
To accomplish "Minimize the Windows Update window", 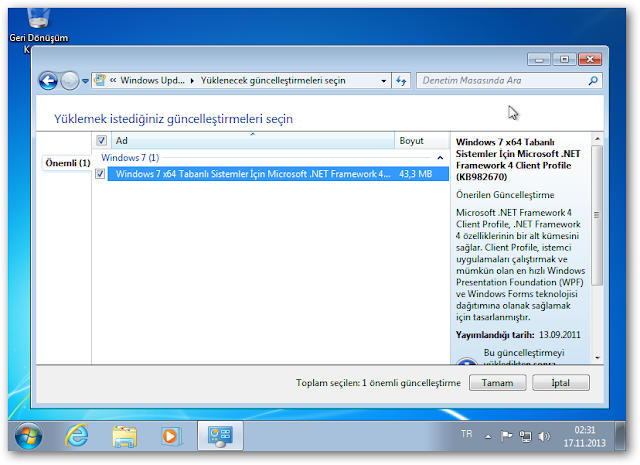I will pos(539,60).
